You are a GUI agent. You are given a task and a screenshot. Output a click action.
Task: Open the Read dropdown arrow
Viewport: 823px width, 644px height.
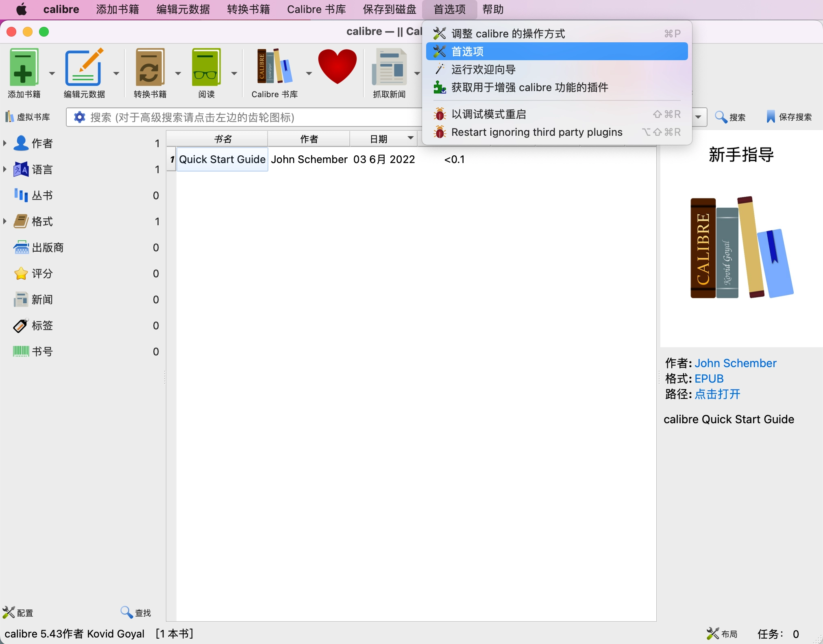pos(234,73)
